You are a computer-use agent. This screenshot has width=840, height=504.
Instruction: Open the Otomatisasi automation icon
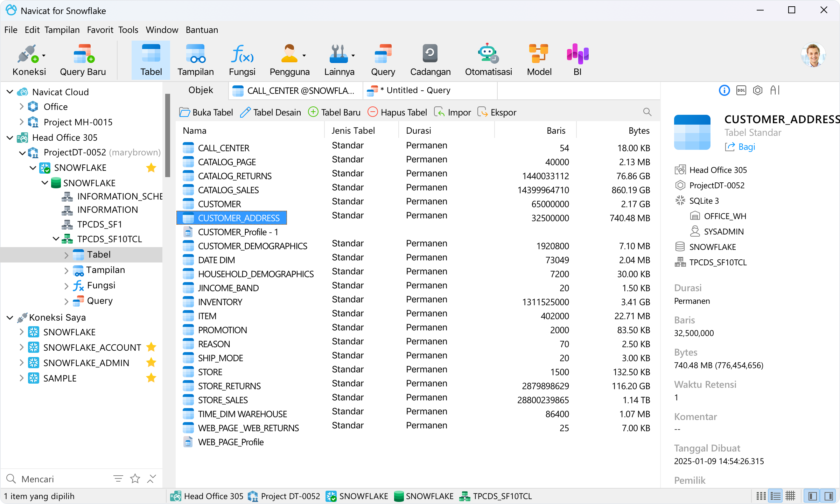[x=488, y=60]
